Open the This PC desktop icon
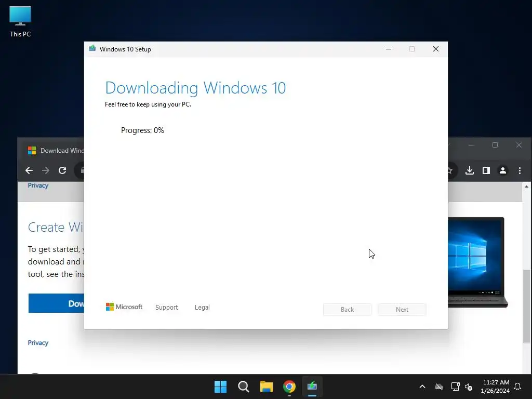The image size is (532, 399). coord(20,22)
